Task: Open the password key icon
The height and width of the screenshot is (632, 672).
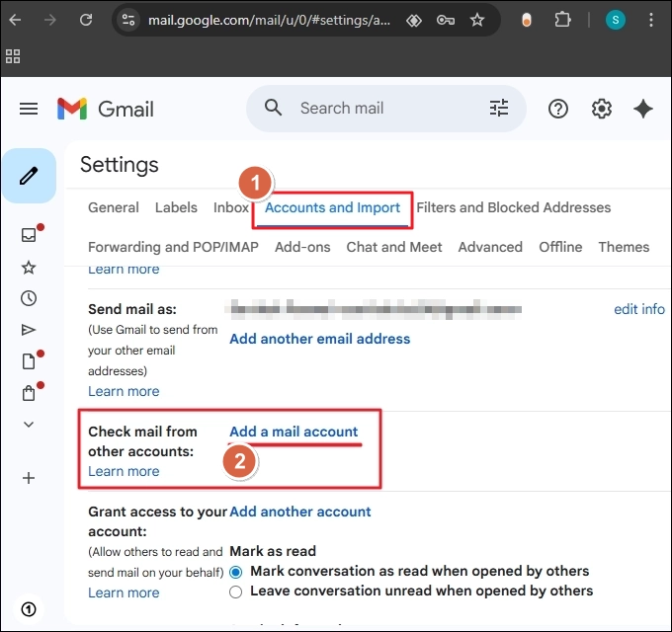Action: click(446, 20)
